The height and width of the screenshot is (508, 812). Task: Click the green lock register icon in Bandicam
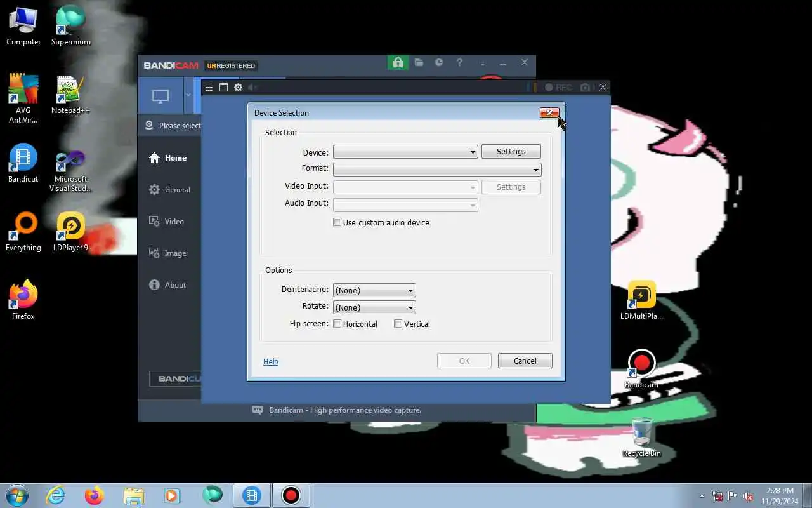pyautogui.click(x=398, y=62)
